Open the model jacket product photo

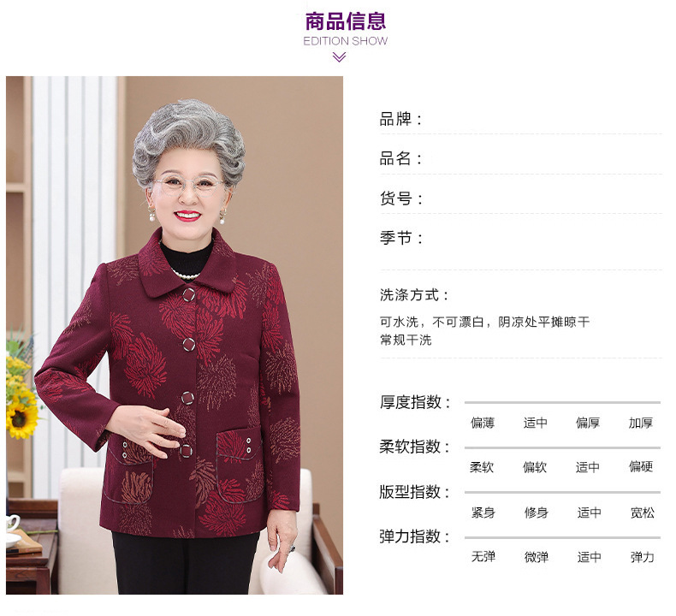(175, 335)
